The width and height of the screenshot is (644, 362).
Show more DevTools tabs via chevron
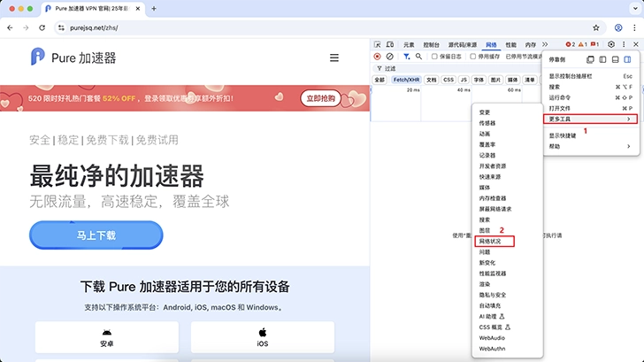click(x=545, y=44)
